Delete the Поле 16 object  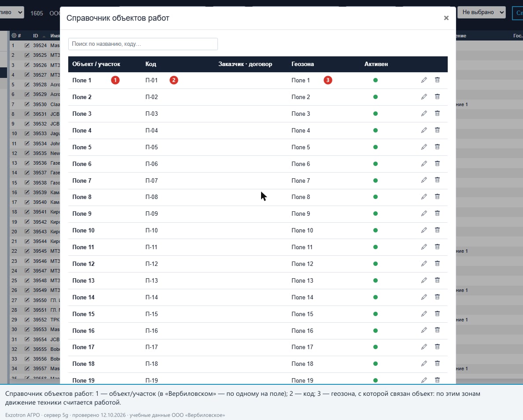(437, 330)
